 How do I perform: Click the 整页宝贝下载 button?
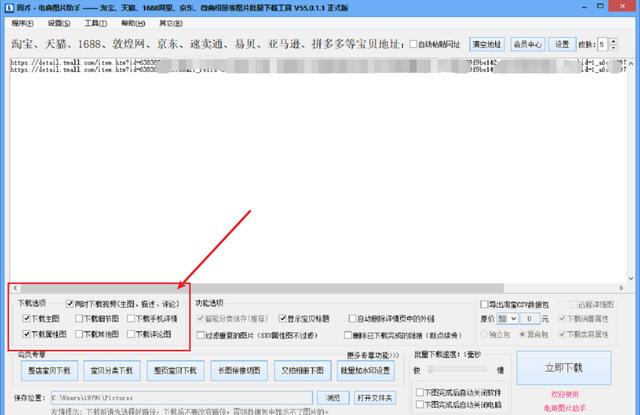175,371
